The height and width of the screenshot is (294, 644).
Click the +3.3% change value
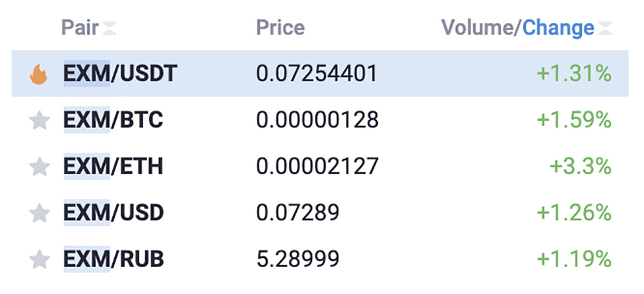coord(581,167)
